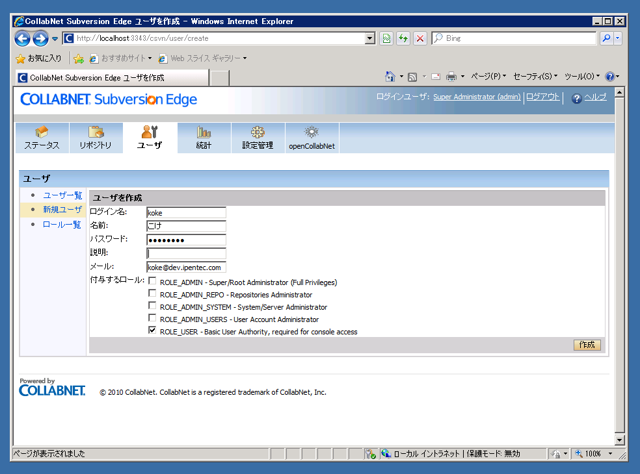Click the 説明 description field
The image size is (640, 474).
pyautogui.click(x=186, y=253)
